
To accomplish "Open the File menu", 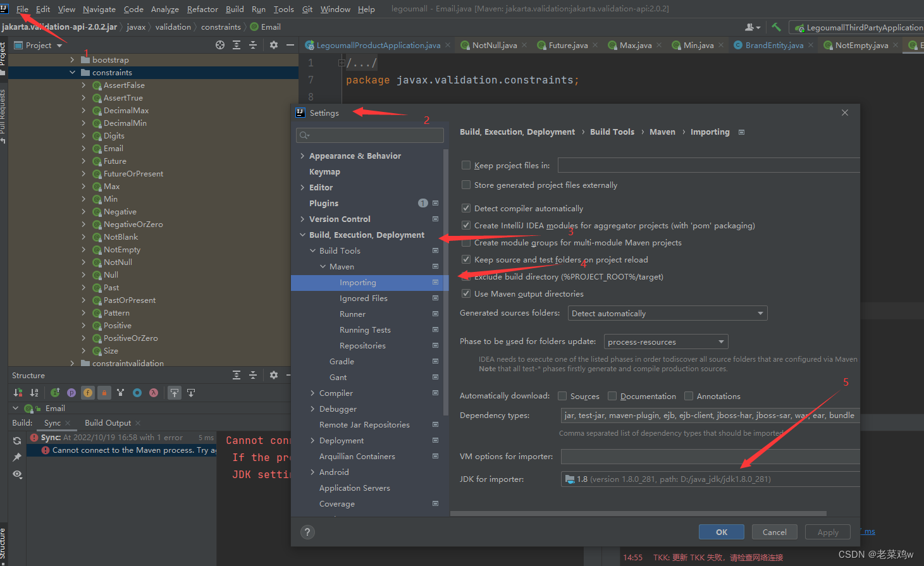I will [x=22, y=9].
